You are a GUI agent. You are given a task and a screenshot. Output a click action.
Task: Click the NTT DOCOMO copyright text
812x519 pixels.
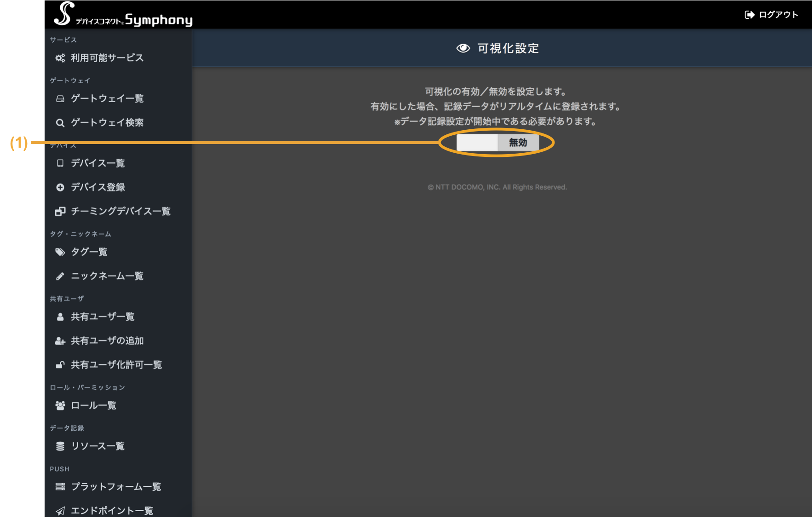[x=497, y=187]
